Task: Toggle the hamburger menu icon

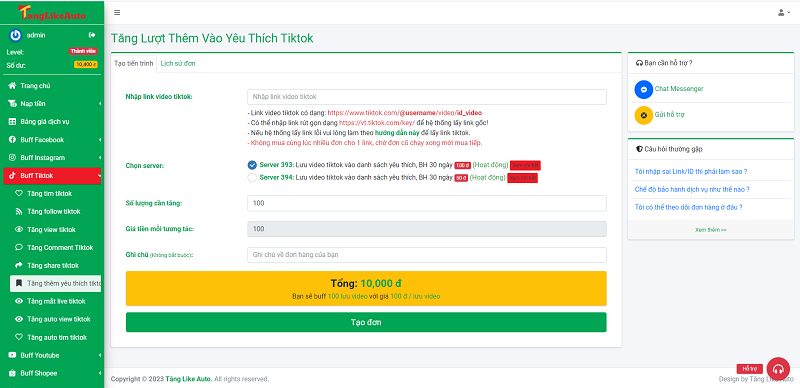Action: tap(117, 13)
